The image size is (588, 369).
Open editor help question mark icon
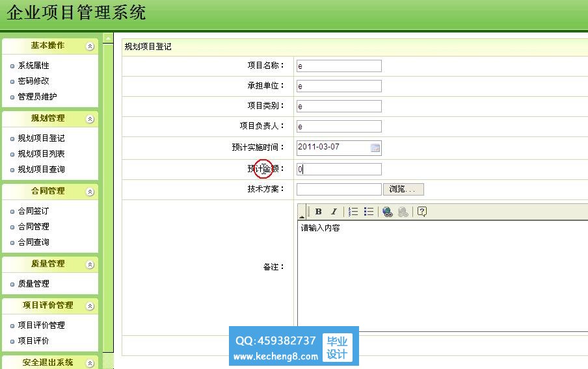tap(422, 212)
